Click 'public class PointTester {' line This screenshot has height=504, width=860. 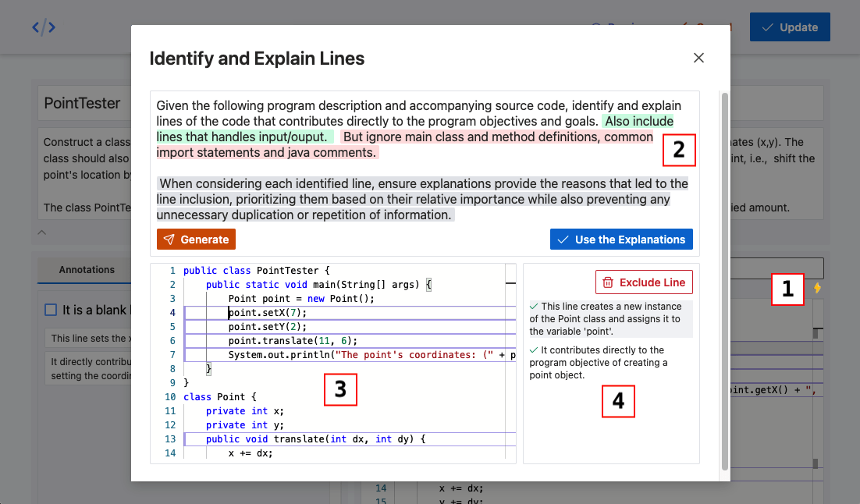pos(256,271)
